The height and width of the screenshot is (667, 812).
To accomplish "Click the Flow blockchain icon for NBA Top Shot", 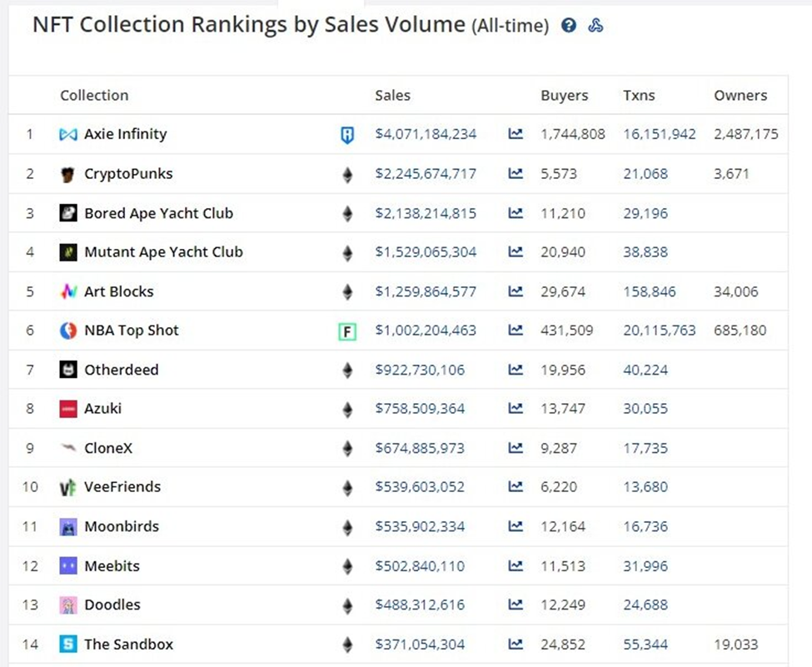I will pyautogui.click(x=347, y=331).
